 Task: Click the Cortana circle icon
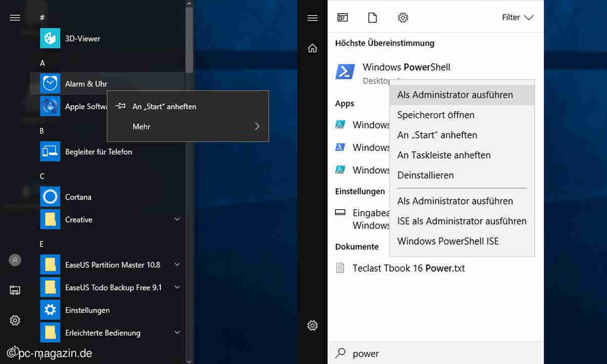tap(50, 197)
